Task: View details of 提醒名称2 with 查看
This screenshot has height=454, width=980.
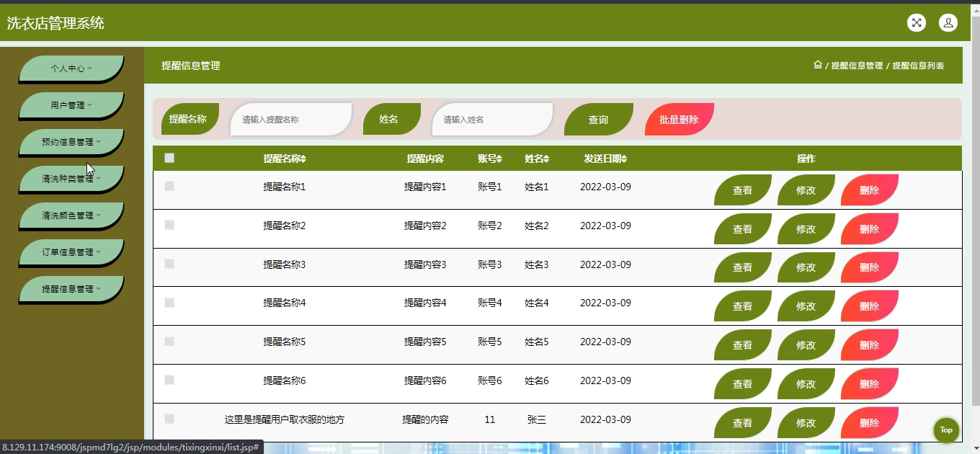Action: tap(742, 229)
